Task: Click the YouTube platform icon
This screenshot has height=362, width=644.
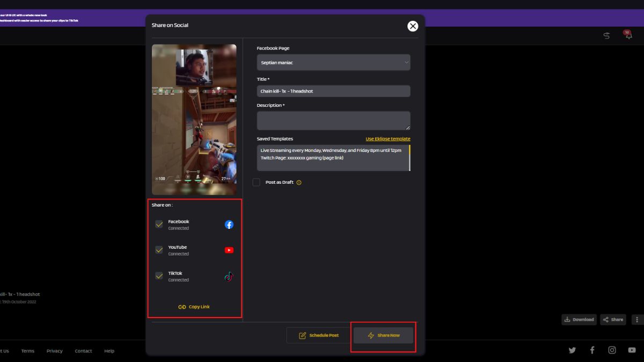Action: tap(229, 250)
